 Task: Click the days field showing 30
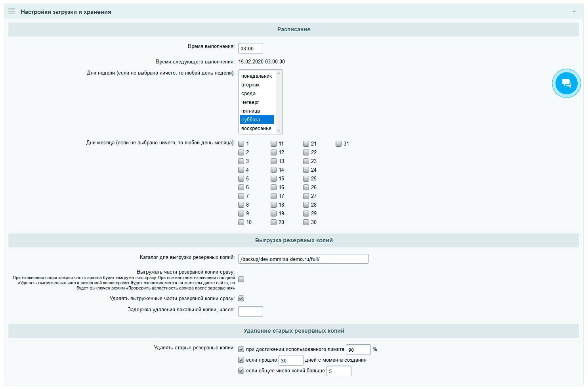[x=291, y=360]
